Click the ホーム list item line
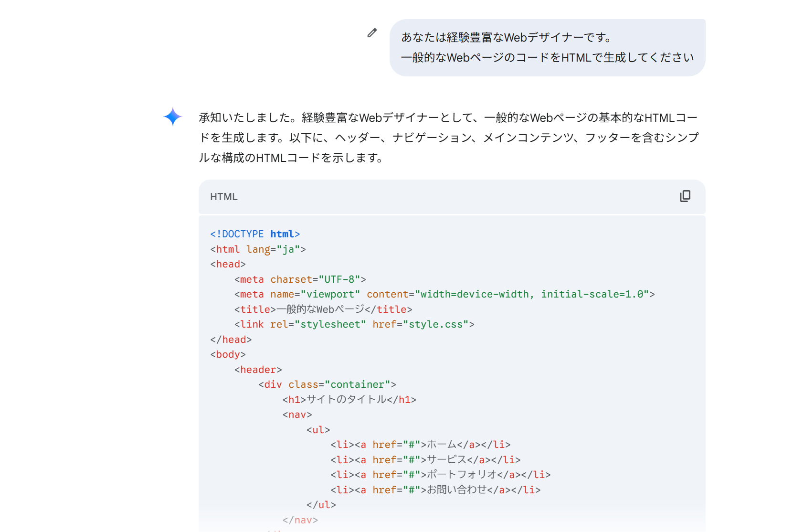The height and width of the screenshot is (532, 804). tap(420, 445)
